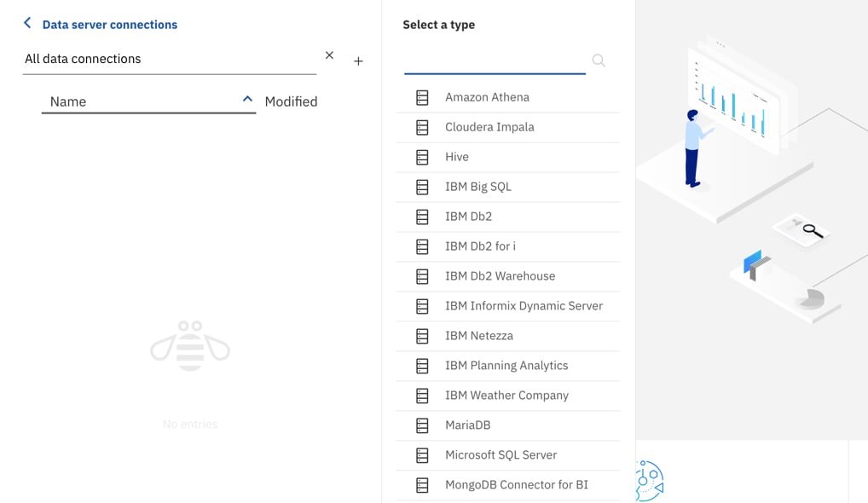Click the server icon beside IBM Db2

pyautogui.click(x=422, y=217)
